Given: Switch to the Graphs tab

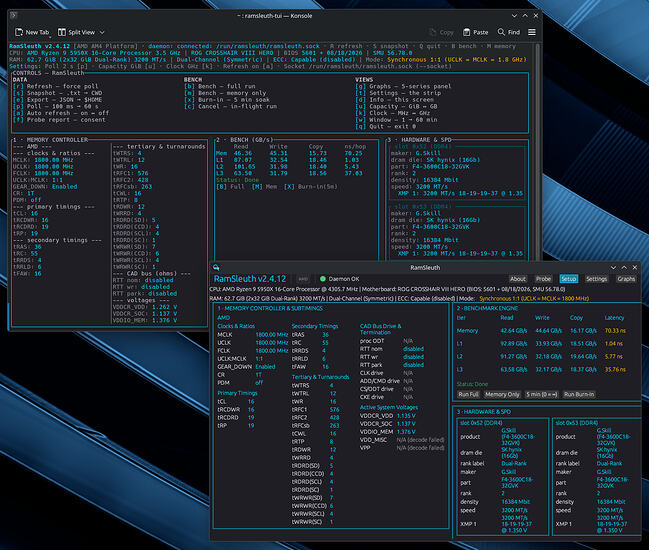Looking at the screenshot, I should tap(626, 279).
